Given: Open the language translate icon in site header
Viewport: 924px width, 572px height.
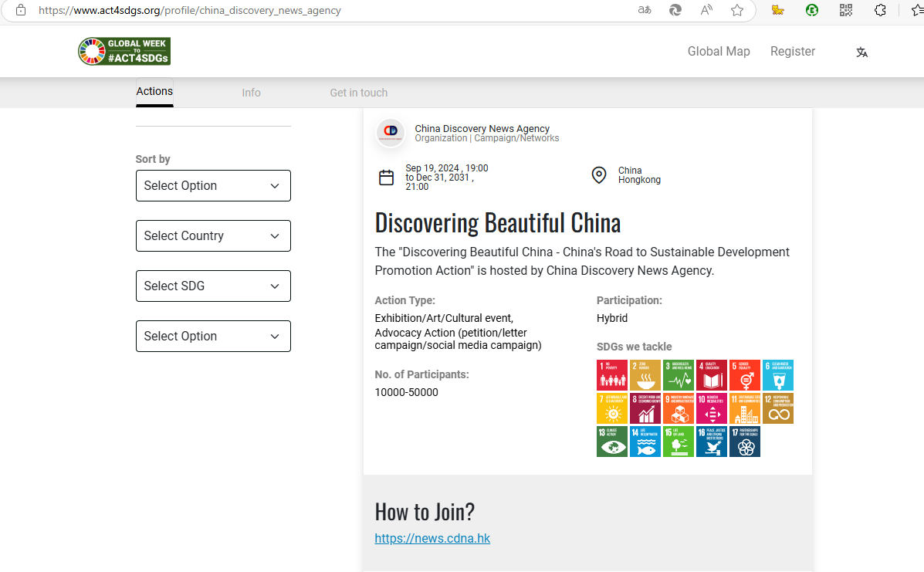Looking at the screenshot, I should coord(861,52).
